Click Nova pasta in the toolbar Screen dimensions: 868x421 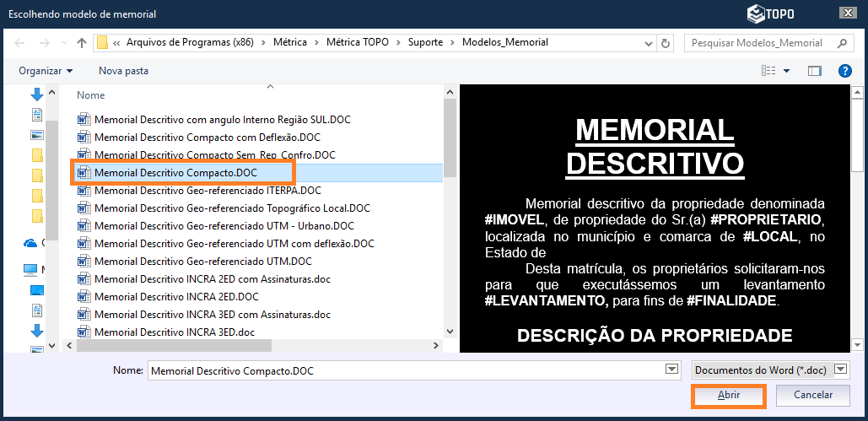[123, 71]
